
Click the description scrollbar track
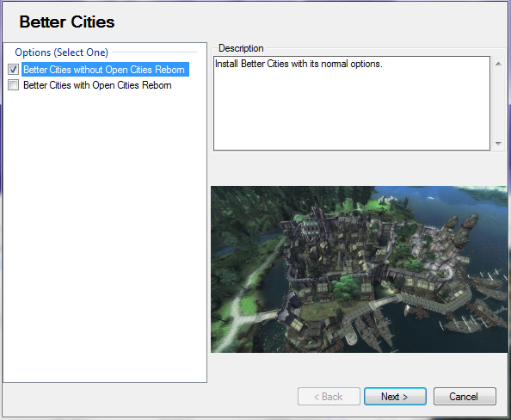pyautogui.click(x=498, y=103)
